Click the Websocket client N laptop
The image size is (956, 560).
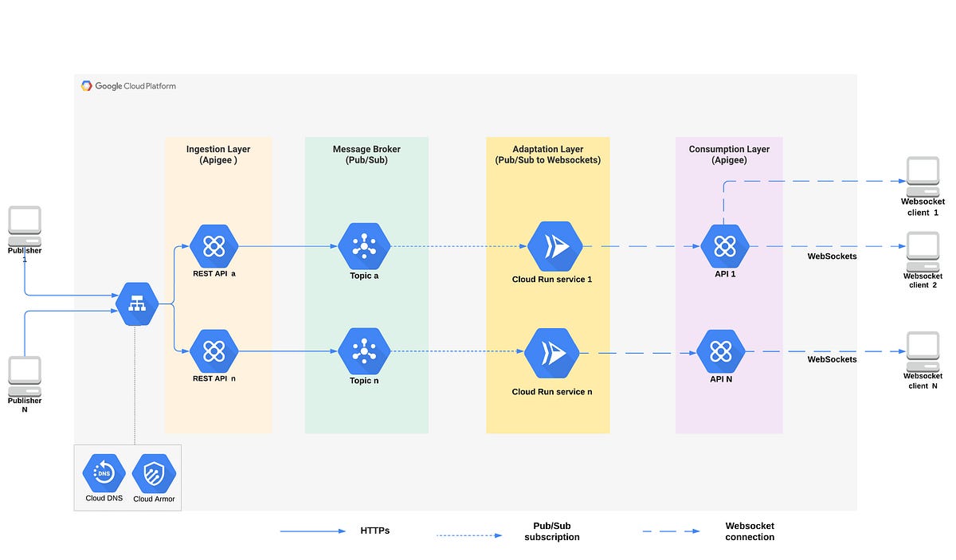[922, 348]
